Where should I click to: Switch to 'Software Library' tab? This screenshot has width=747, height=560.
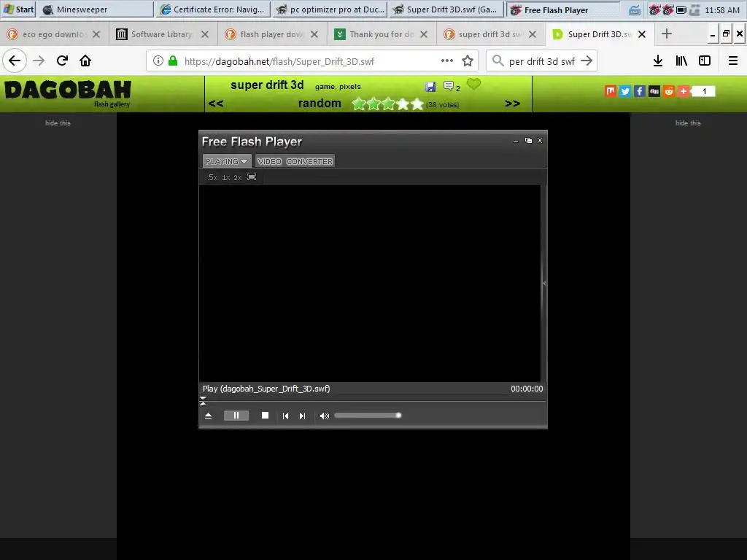click(x=161, y=34)
